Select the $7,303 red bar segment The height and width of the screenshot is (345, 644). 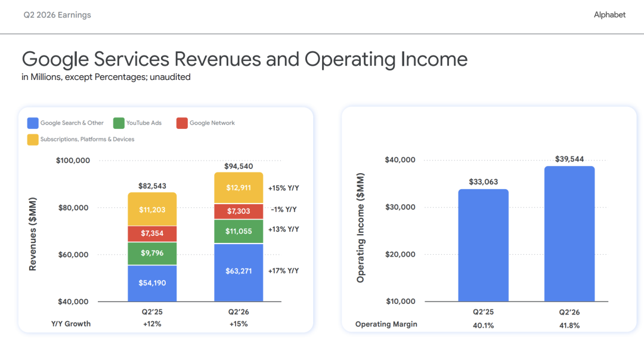239,211
